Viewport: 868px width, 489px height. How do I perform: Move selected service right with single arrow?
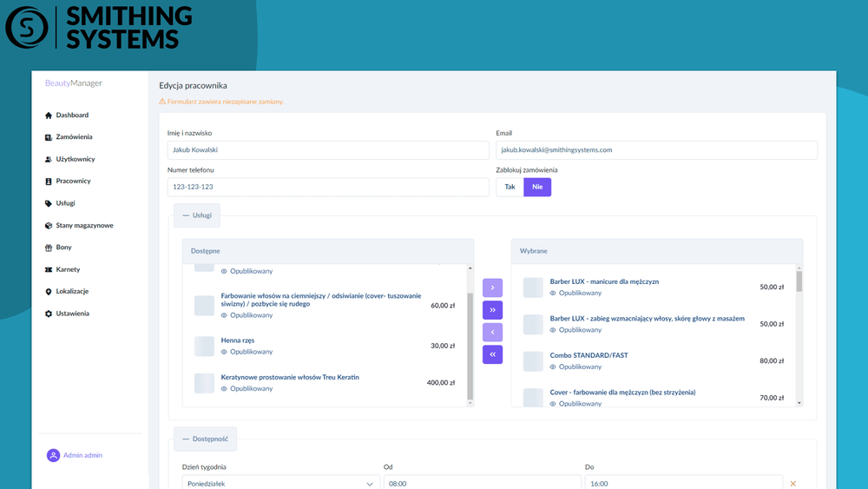tap(492, 288)
